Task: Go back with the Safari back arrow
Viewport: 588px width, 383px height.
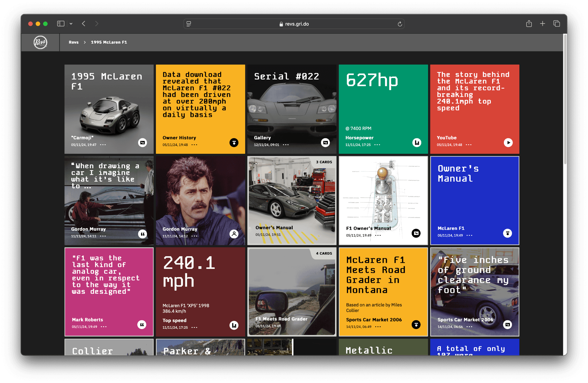Action: [x=84, y=24]
